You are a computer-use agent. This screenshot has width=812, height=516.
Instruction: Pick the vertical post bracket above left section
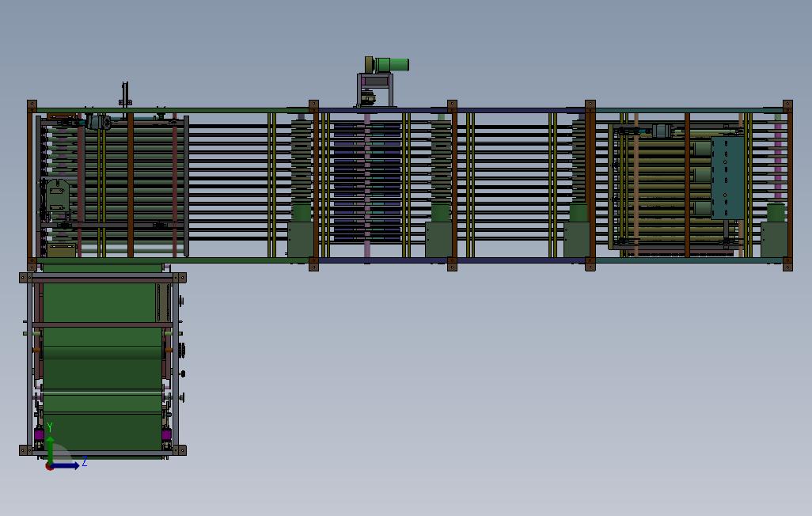pyautogui.click(x=125, y=94)
